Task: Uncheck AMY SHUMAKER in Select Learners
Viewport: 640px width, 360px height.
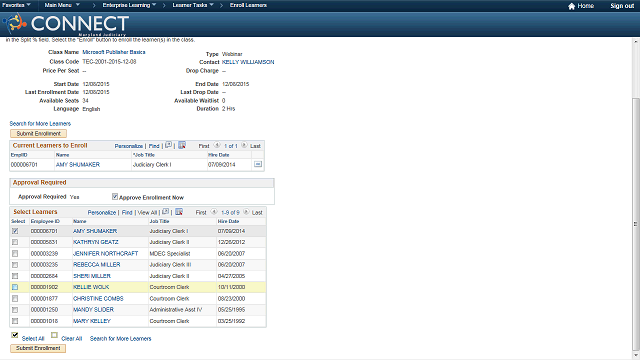Action: (15, 231)
